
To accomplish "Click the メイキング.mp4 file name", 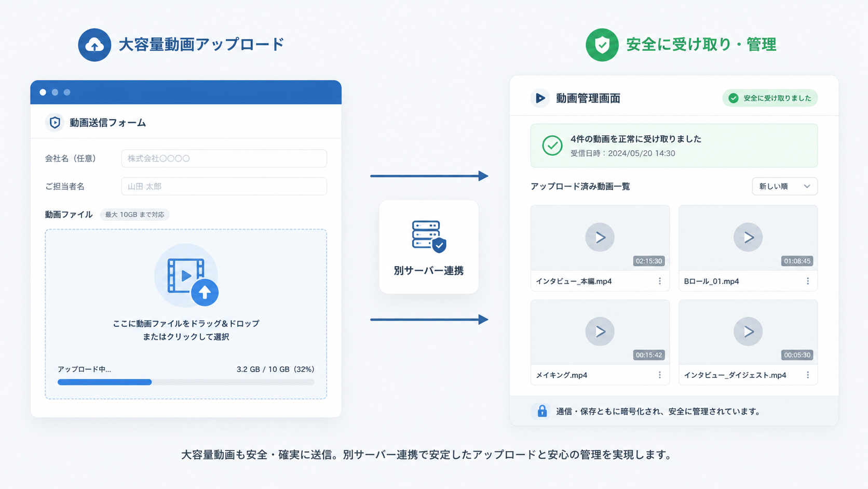I will pyautogui.click(x=561, y=375).
